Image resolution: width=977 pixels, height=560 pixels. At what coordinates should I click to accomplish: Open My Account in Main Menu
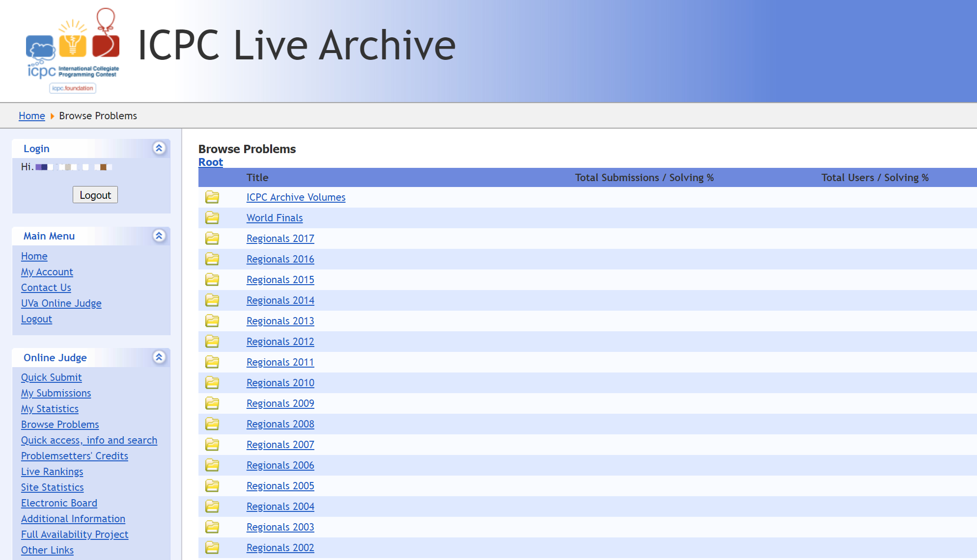point(47,272)
